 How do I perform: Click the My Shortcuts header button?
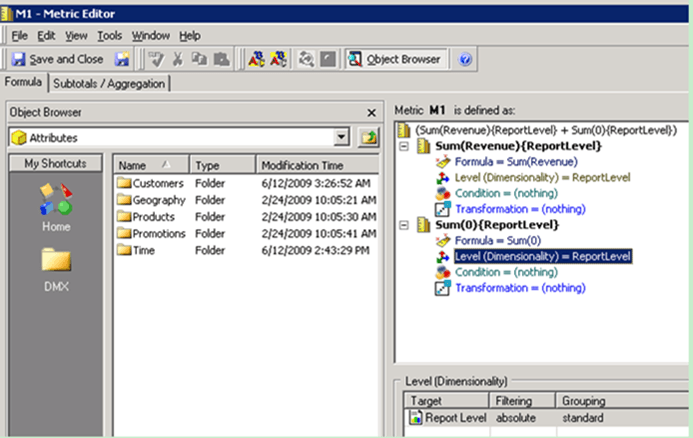(x=56, y=164)
